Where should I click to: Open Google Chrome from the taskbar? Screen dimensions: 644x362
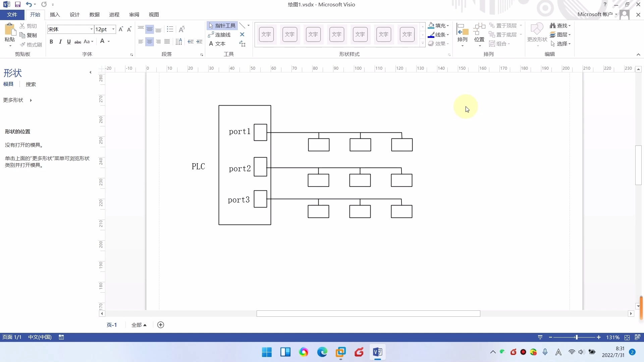point(304,352)
